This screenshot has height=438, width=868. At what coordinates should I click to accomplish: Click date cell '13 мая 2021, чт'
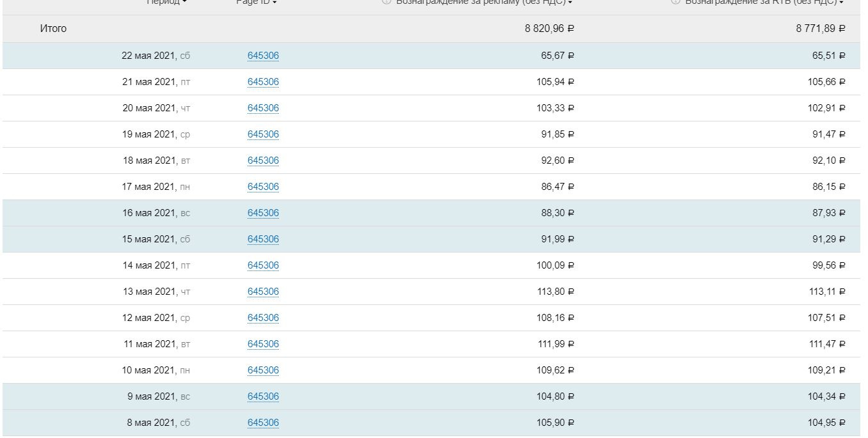point(157,292)
